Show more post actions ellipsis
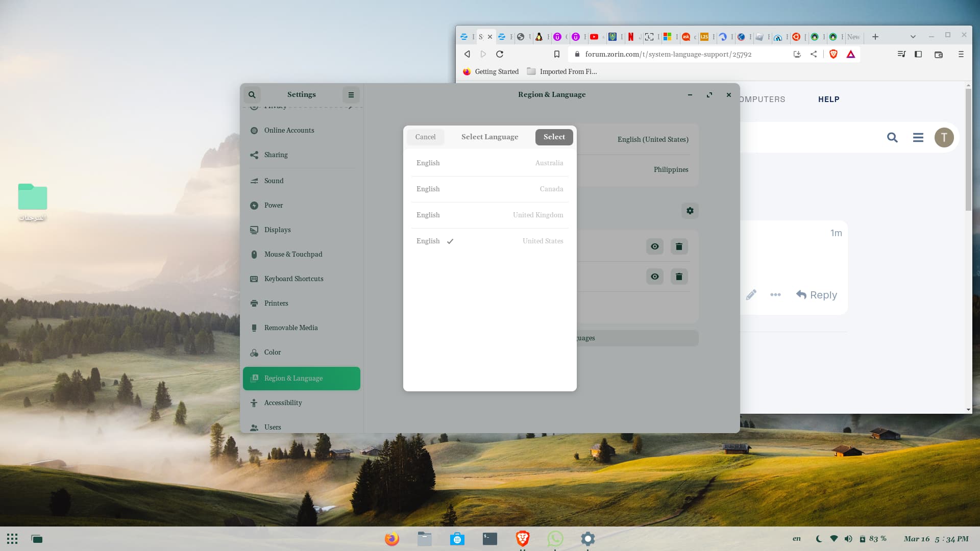 (x=775, y=295)
